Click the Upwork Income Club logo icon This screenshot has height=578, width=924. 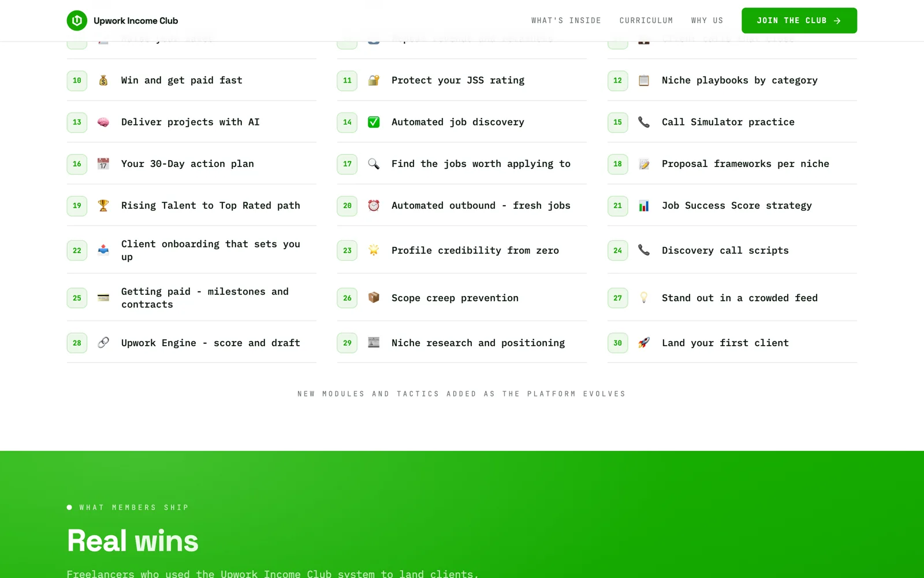[x=77, y=20]
